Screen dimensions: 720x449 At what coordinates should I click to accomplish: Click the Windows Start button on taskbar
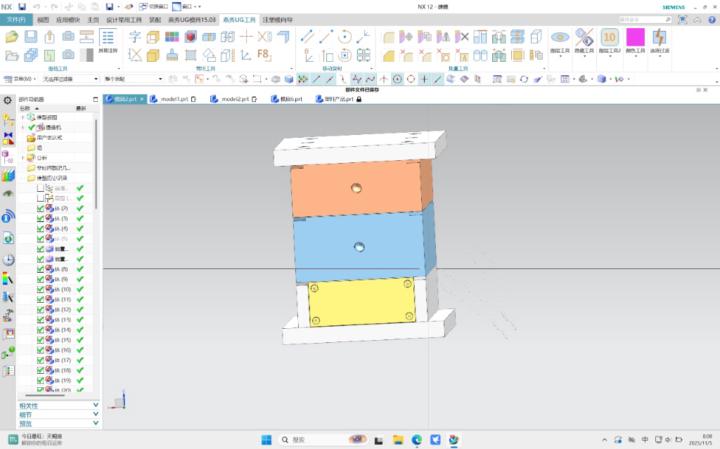(267, 439)
